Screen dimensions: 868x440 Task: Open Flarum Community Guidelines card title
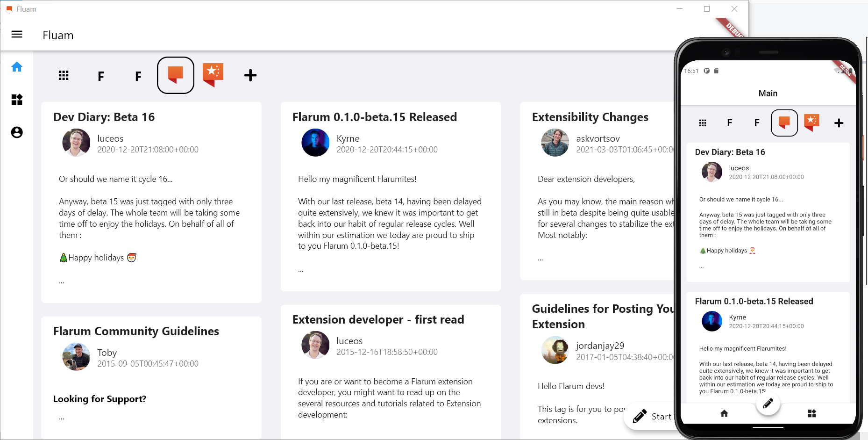pyautogui.click(x=136, y=331)
